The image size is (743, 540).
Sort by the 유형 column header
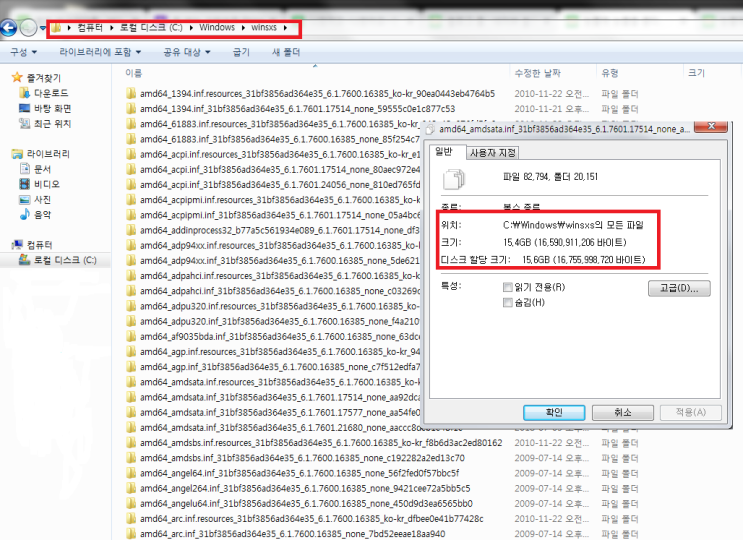(x=609, y=73)
